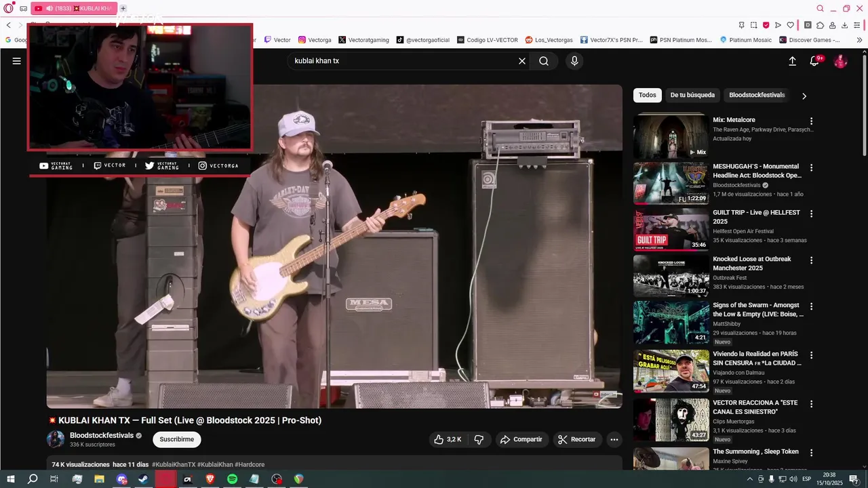This screenshot has width=868, height=488.
Task: Open the Mix: Metalcore thumbnail
Action: point(671,136)
